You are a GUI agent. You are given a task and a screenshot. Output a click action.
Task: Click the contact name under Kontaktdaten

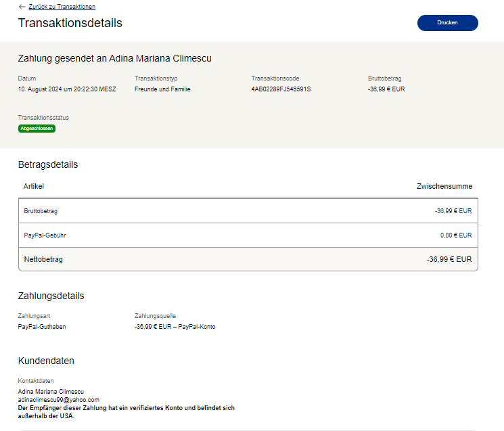(x=51, y=392)
